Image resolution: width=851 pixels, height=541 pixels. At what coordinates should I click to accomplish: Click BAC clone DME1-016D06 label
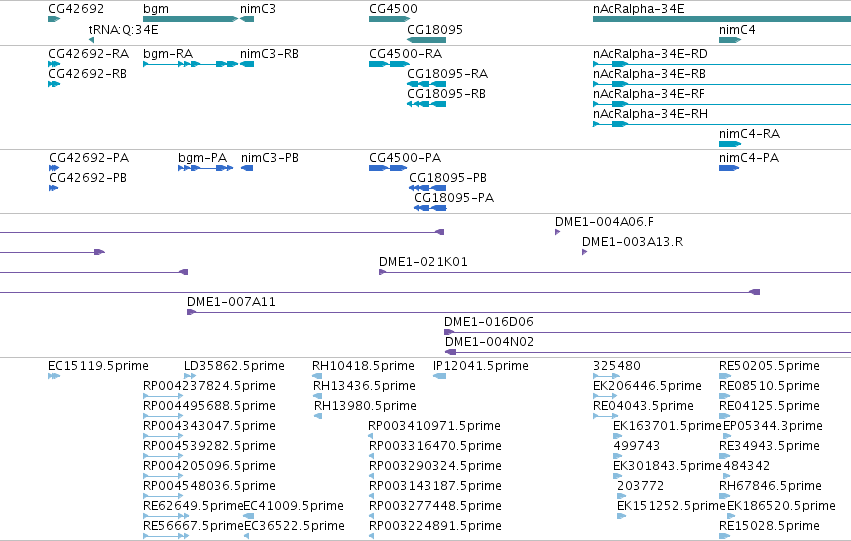tap(488, 322)
